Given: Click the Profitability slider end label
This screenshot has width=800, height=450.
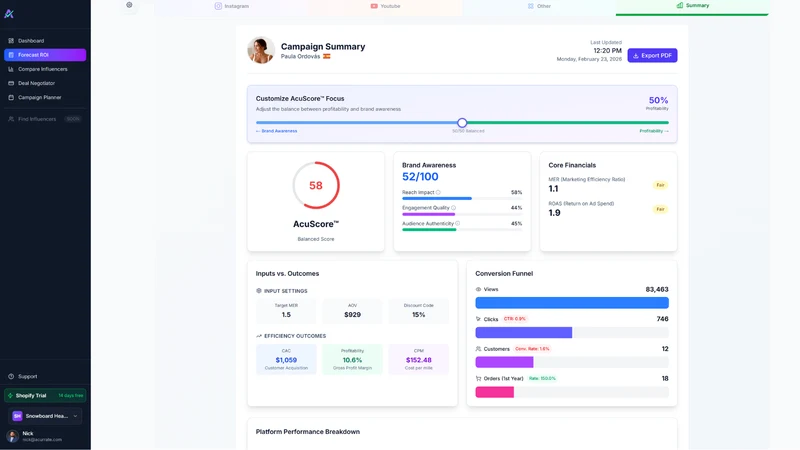Looking at the screenshot, I should (x=654, y=131).
